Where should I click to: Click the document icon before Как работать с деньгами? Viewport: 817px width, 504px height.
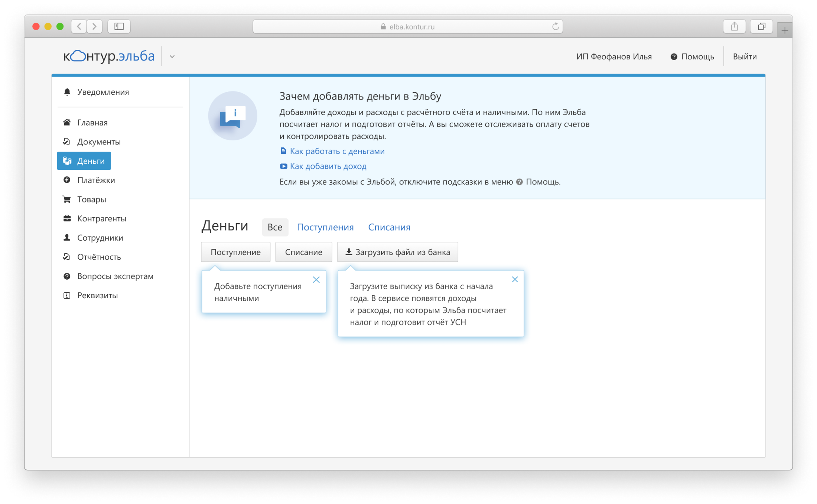click(283, 151)
